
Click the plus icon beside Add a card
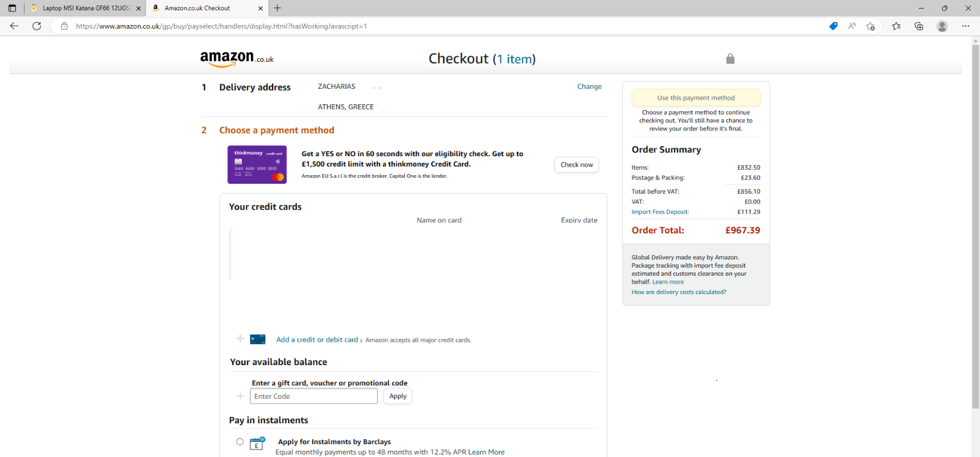click(x=240, y=339)
